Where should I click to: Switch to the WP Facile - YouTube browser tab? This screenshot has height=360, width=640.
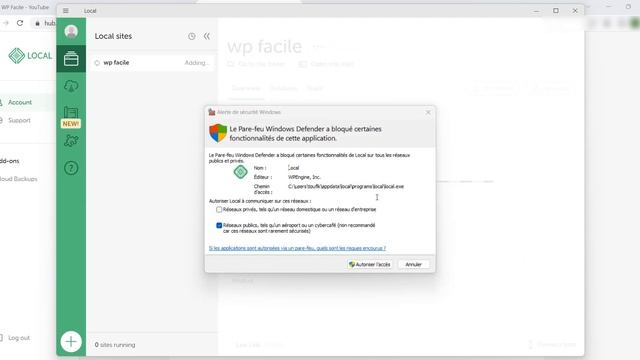[x=25, y=7]
